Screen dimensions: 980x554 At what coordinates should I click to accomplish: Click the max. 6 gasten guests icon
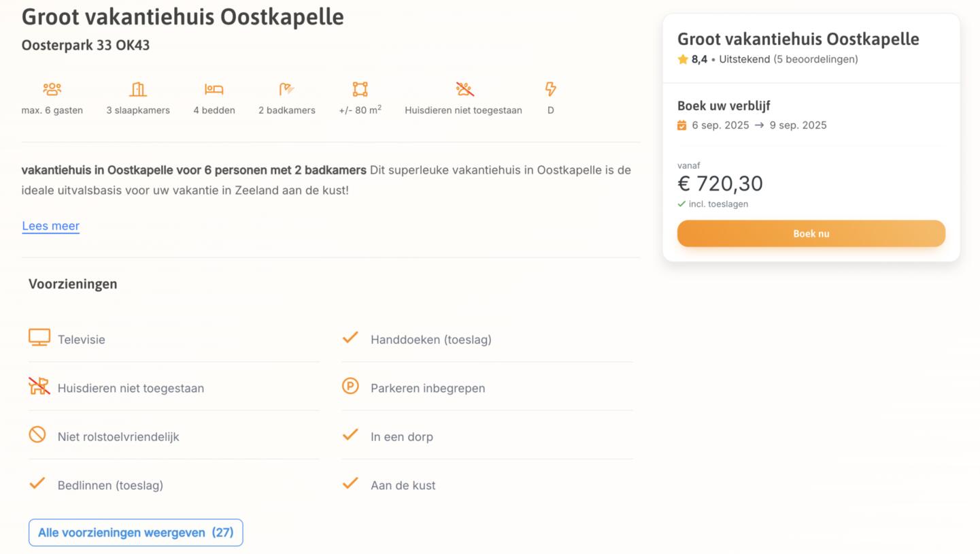[x=52, y=89]
